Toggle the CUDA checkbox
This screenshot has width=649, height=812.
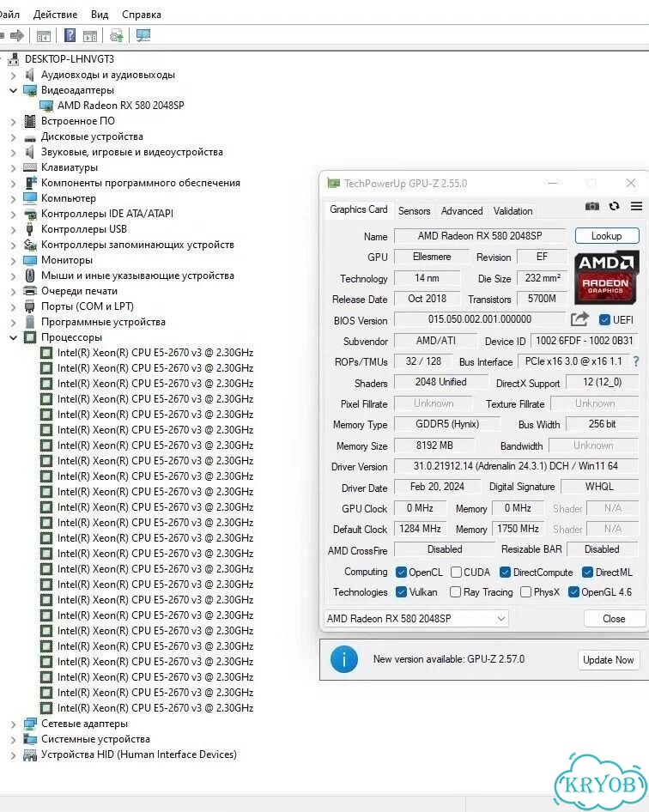456,573
